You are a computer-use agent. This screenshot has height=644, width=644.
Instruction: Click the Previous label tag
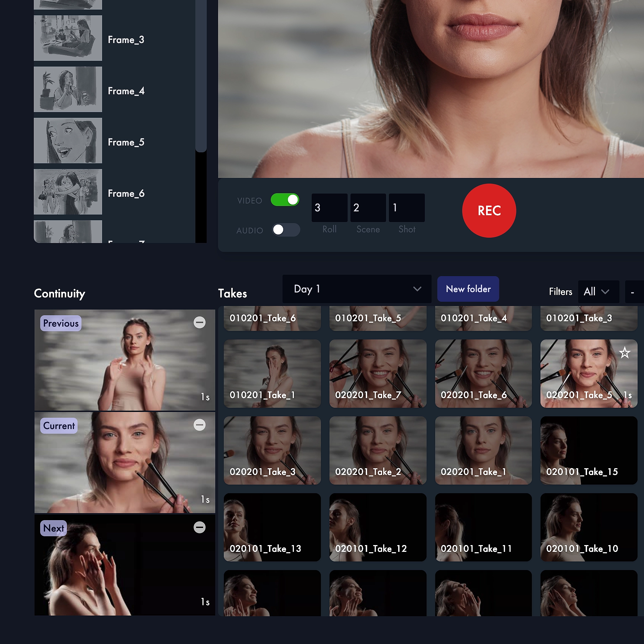61,323
